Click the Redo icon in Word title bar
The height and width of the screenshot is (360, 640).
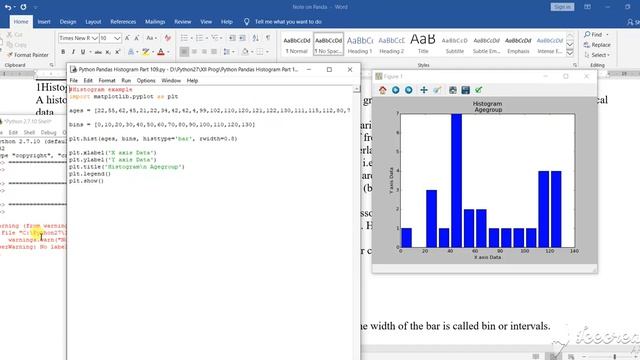(23, 7)
